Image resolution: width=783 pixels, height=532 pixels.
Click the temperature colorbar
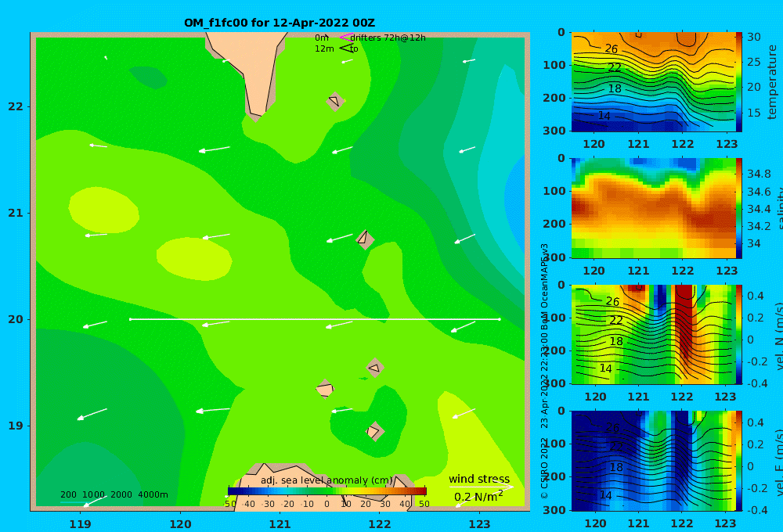pyautogui.click(x=739, y=82)
